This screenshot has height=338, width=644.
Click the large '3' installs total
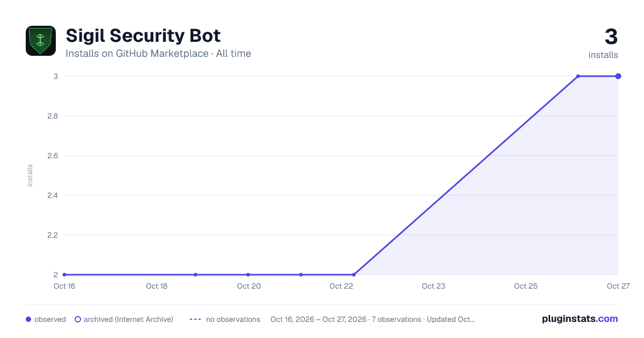(611, 36)
